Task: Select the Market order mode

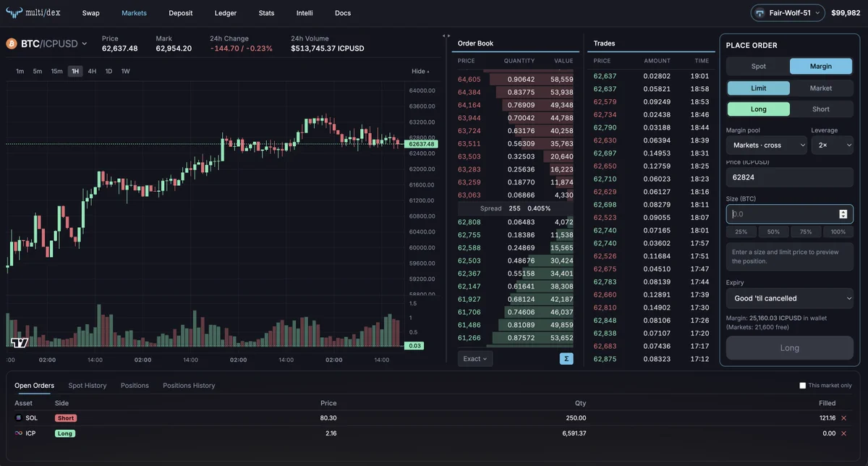Action: (x=821, y=88)
